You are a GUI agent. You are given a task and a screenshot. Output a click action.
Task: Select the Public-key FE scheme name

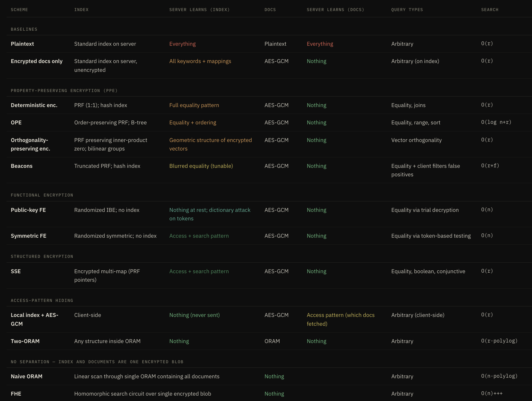(28, 210)
